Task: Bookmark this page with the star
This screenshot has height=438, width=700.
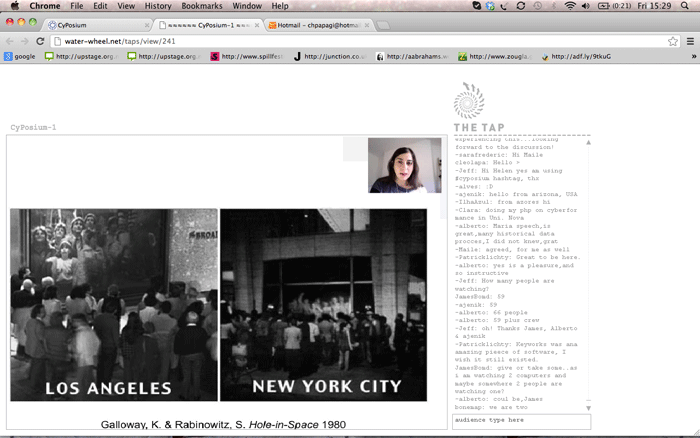Action: coord(673,41)
